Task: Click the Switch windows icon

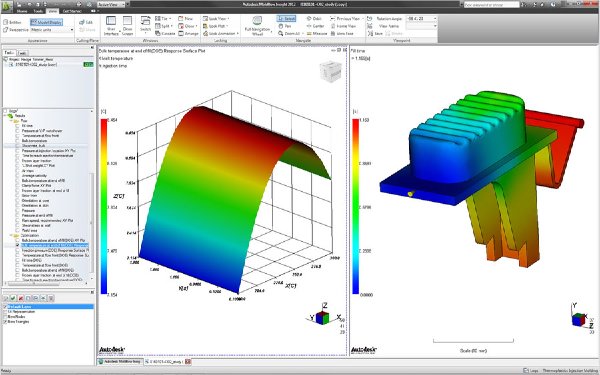Action: coord(145,24)
